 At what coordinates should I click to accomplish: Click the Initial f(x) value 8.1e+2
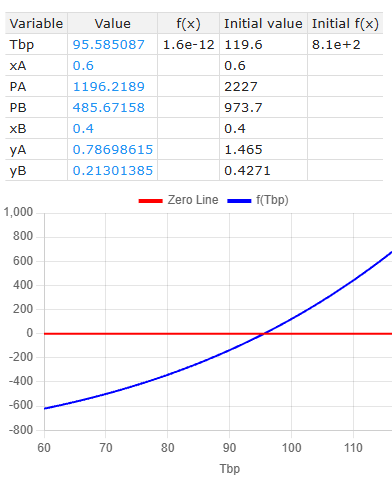coord(336,44)
